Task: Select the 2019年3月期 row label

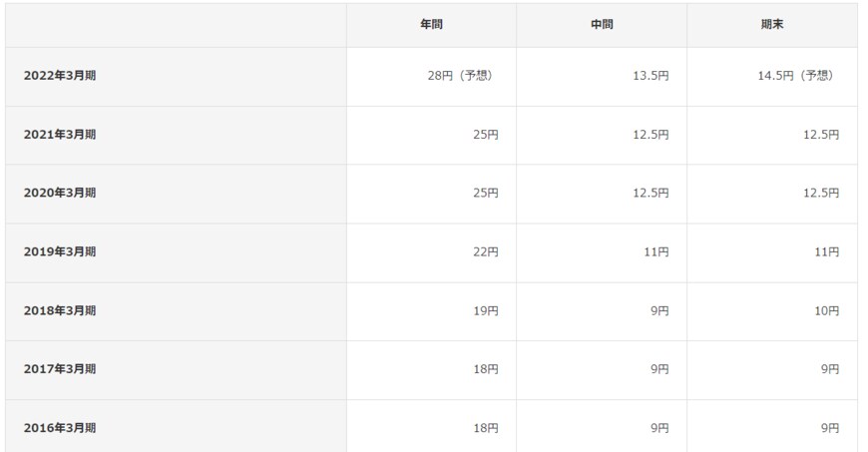Action: 60,252
